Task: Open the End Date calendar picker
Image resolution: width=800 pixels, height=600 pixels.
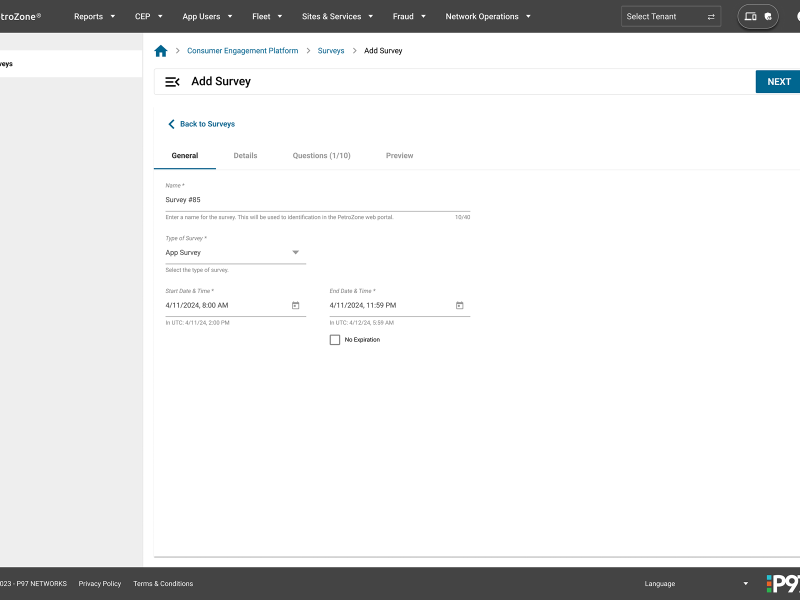Action: 459,305
